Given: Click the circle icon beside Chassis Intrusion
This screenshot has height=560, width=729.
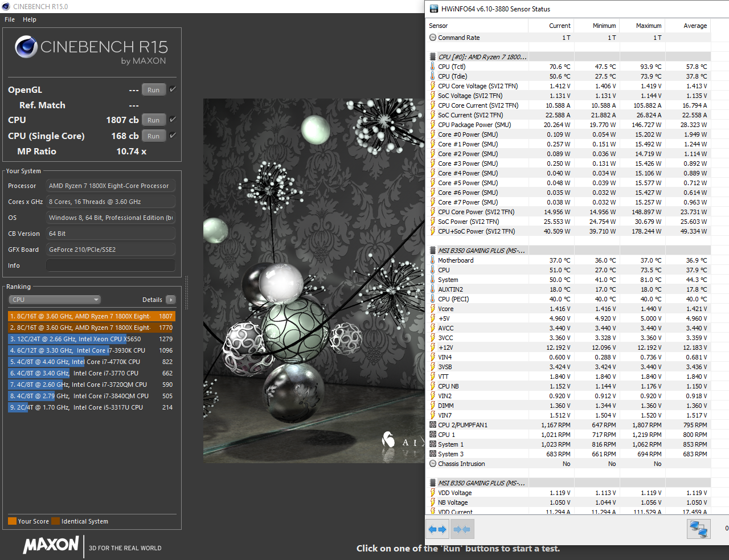Looking at the screenshot, I should click(x=433, y=464).
